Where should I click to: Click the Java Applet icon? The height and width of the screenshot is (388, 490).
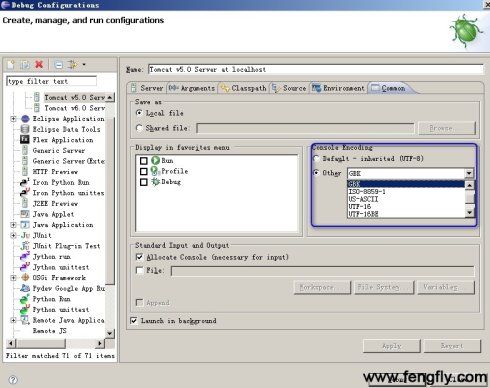[25, 214]
